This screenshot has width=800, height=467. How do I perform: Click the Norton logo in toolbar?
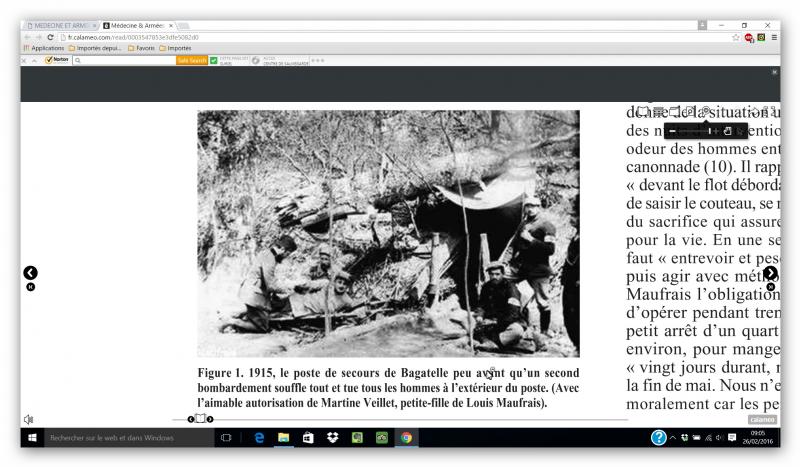[57, 60]
